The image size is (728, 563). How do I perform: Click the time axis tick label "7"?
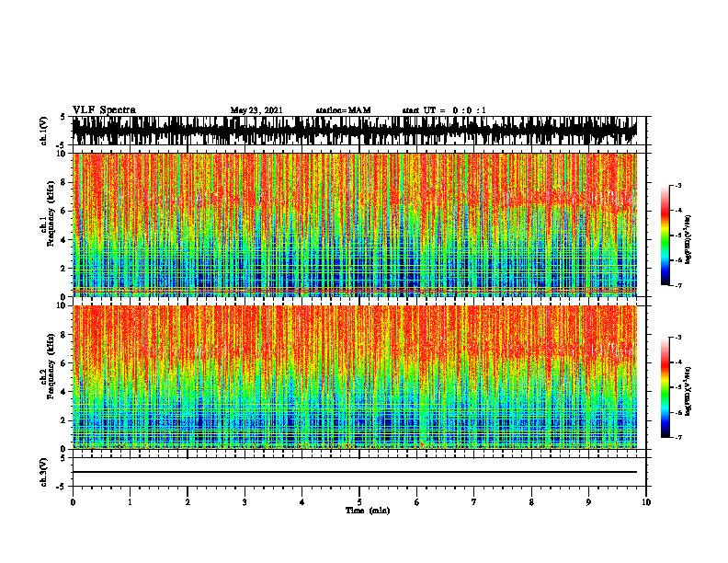click(x=474, y=502)
